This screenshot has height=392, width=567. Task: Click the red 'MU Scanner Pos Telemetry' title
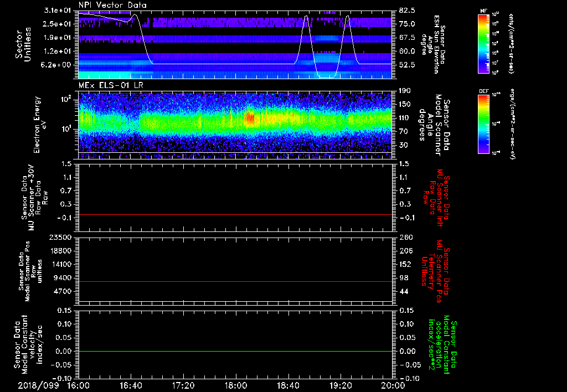[435, 271]
